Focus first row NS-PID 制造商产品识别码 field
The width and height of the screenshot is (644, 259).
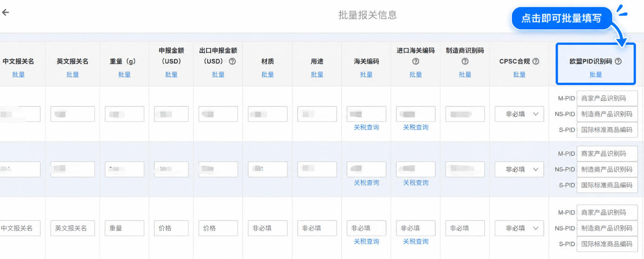(607, 114)
